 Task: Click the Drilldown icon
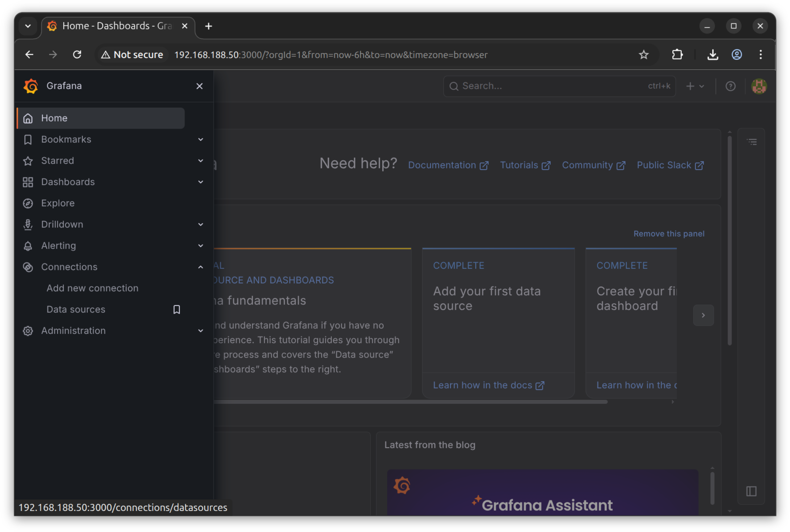pos(28,224)
